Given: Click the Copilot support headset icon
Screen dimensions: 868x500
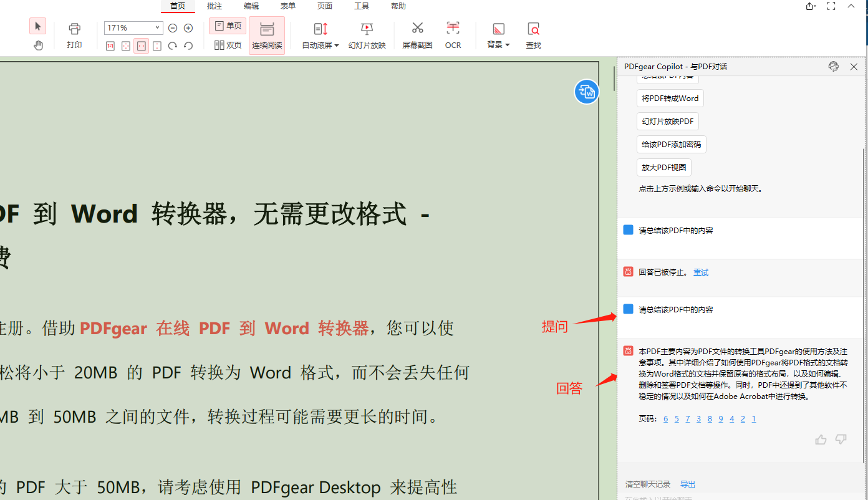Looking at the screenshot, I should coord(834,67).
